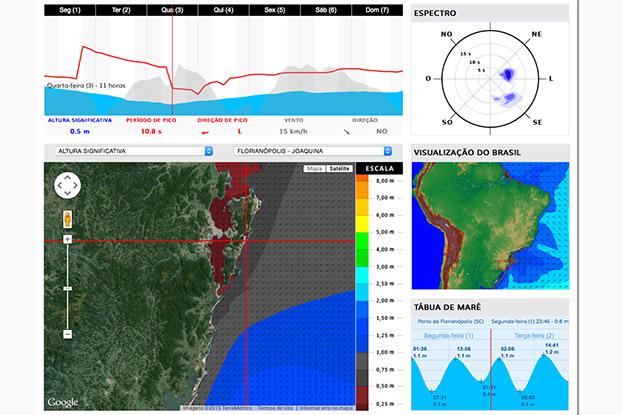Select the Qui (4) day tab
This screenshot has width=622, height=415.
[223, 10]
